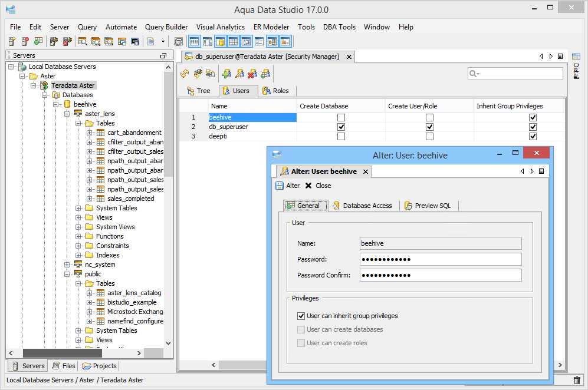Click the script scroll toolbar icon

coord(179,41)
